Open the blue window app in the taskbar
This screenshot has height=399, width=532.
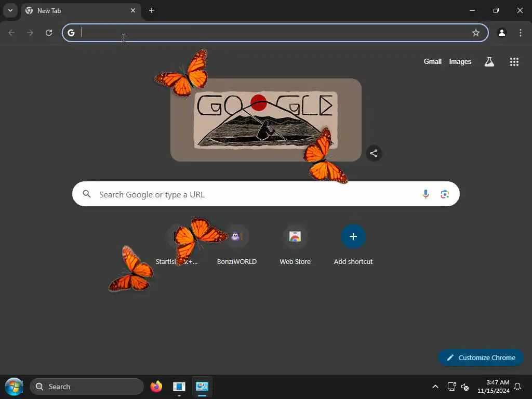(179, 387)
